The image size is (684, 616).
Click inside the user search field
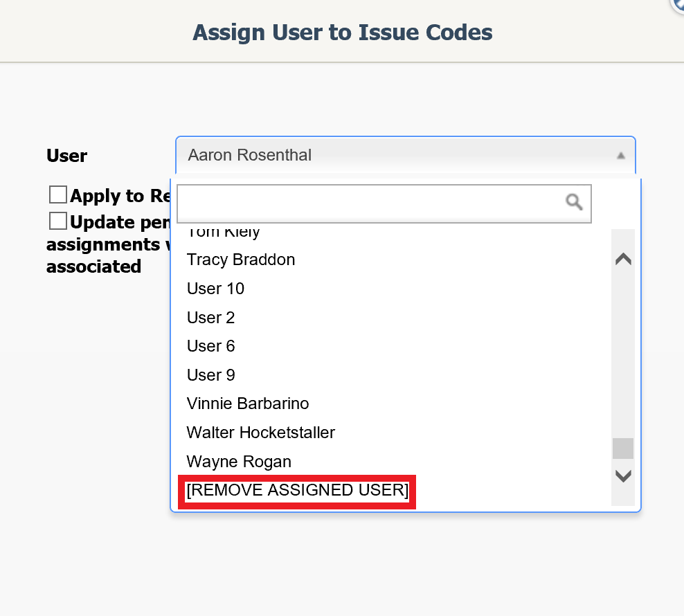[x=374, y=202]
